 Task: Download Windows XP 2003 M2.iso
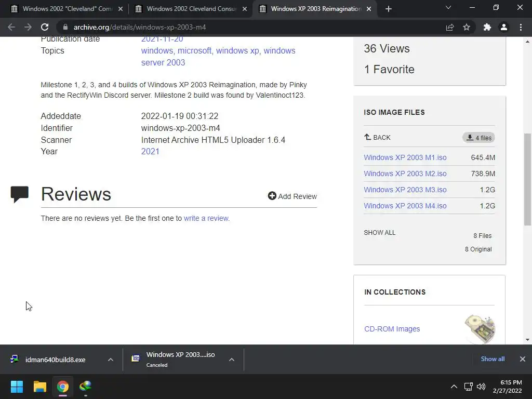405,174
